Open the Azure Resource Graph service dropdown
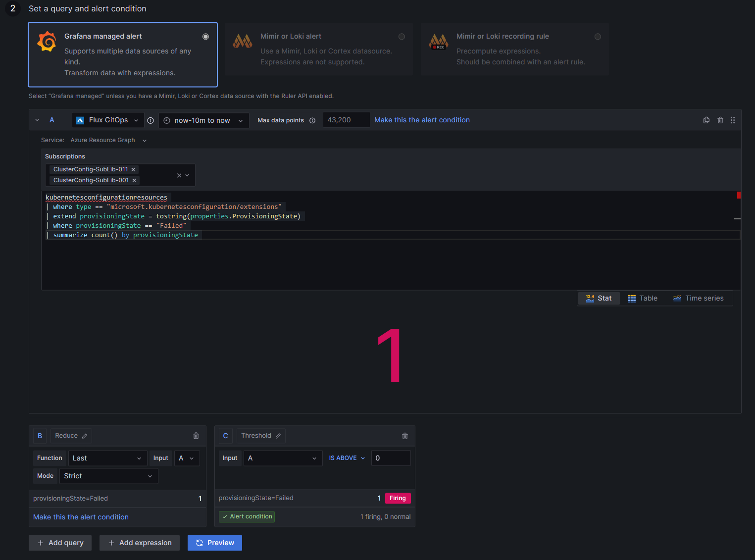The width and height of the screenshot is (755, 560). tap(109, 140)
